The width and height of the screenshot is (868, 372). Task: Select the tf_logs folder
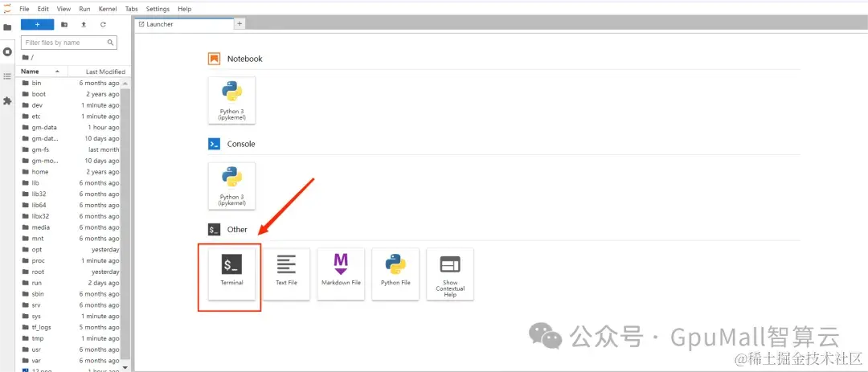coord(70,327)
